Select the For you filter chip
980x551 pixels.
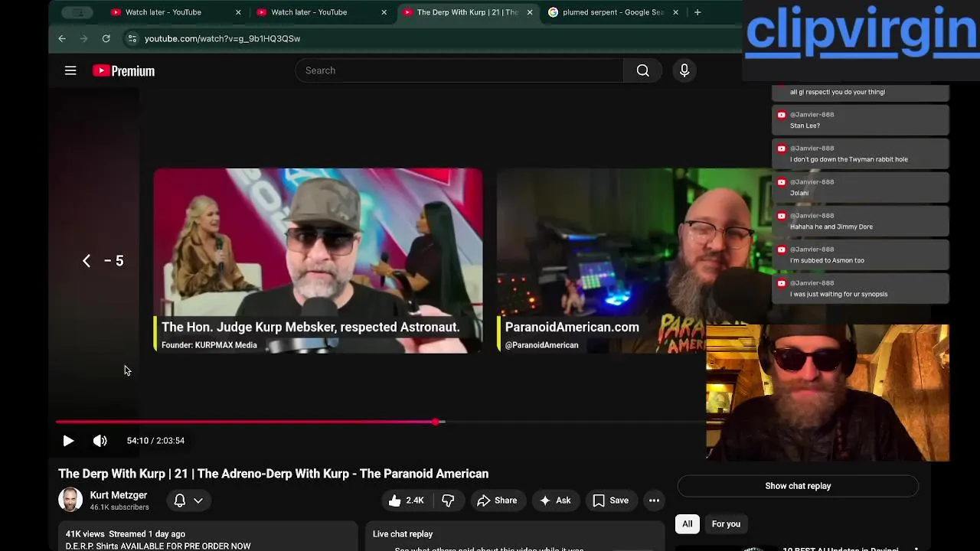726,524
